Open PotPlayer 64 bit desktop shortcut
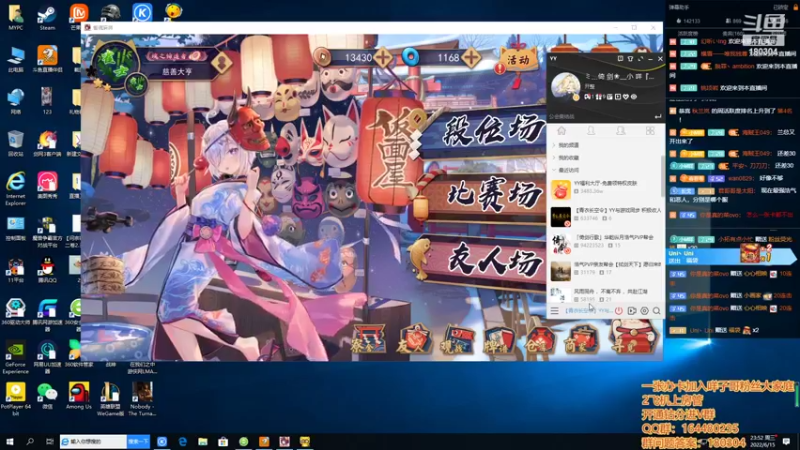 [15, 396]
